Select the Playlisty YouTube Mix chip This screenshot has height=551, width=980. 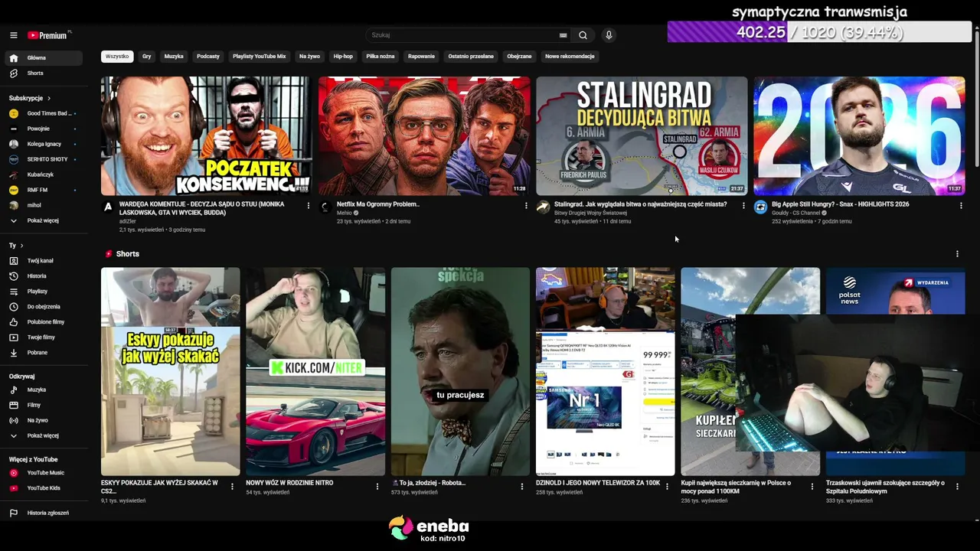(x=260, y=57)
